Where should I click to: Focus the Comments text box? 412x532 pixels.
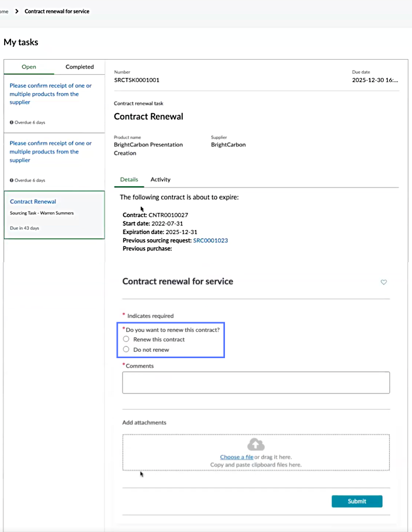(256, 383)
